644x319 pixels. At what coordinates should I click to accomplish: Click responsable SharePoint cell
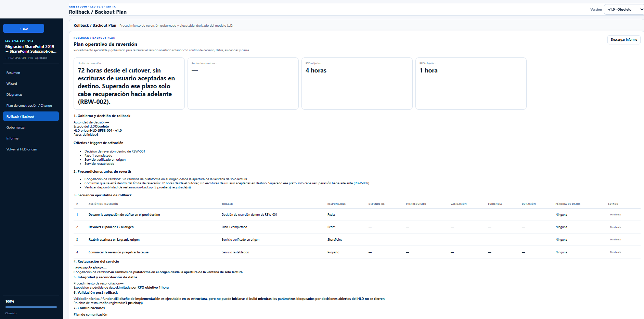tap(334, 240)
